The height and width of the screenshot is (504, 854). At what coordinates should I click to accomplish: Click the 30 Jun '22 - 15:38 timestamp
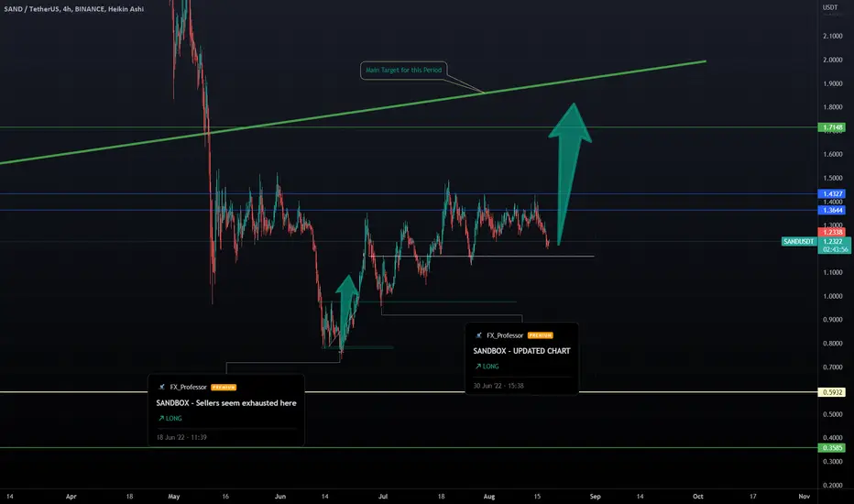pos(498,386)
